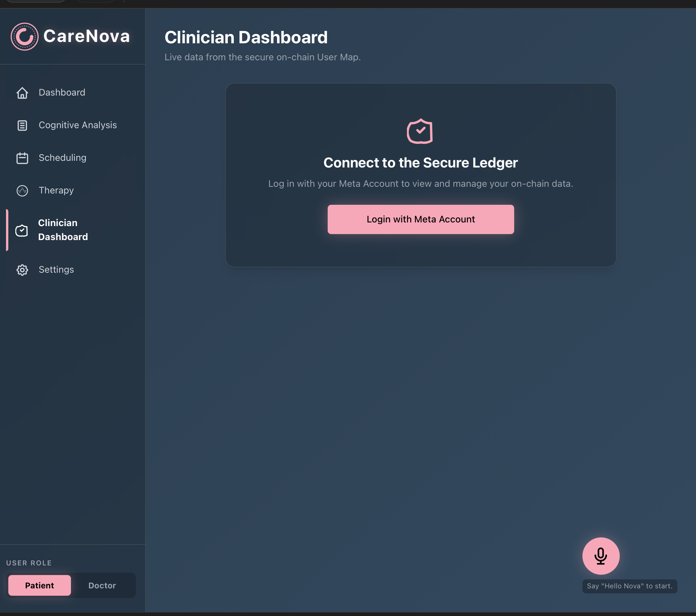Select the Clinician Dashboard nav entry

63,230
